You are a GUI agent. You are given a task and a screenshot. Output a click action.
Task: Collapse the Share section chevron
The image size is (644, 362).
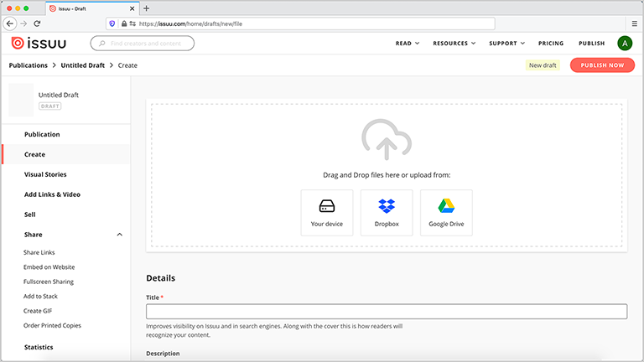pos(119,235)
